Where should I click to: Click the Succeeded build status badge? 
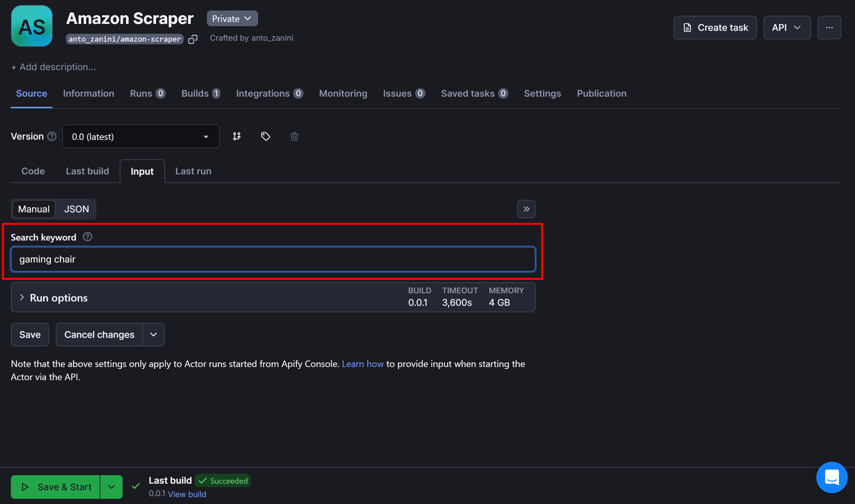223,481
